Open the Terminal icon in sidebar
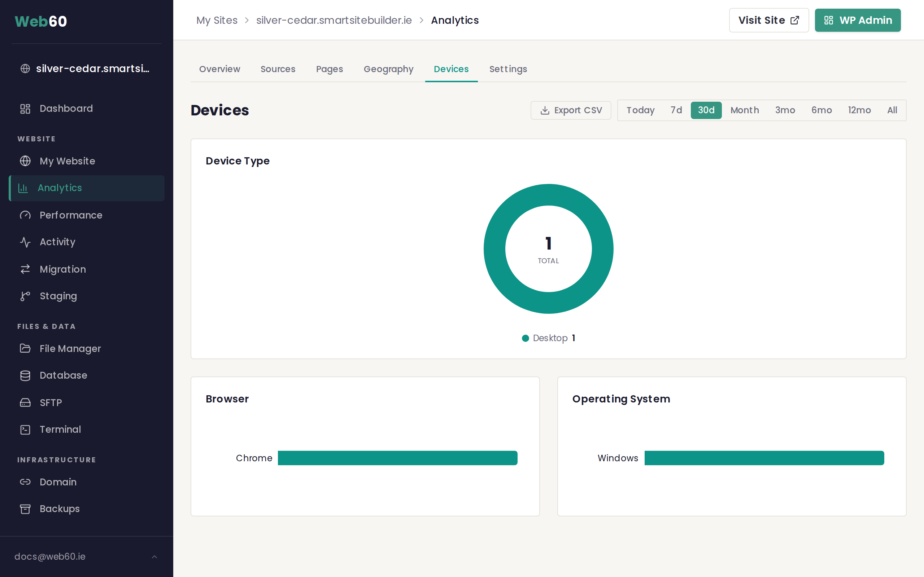 tap(25, 430)
